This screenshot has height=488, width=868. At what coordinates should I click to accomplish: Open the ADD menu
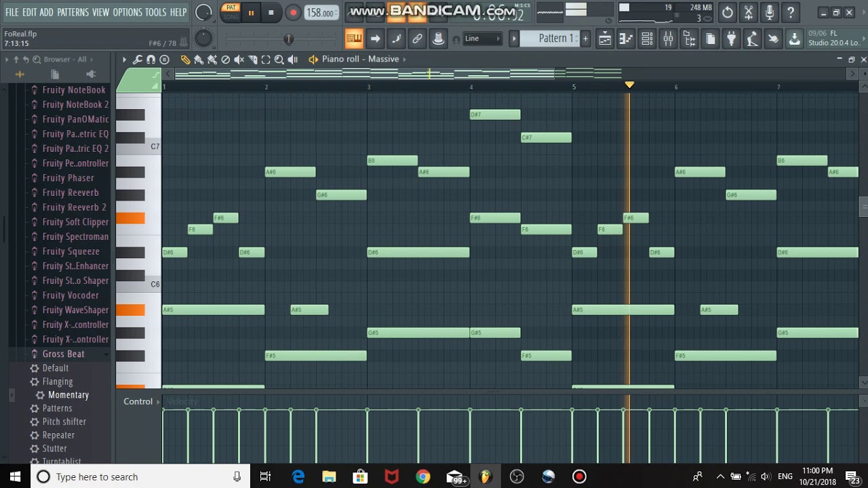point(46,12)
